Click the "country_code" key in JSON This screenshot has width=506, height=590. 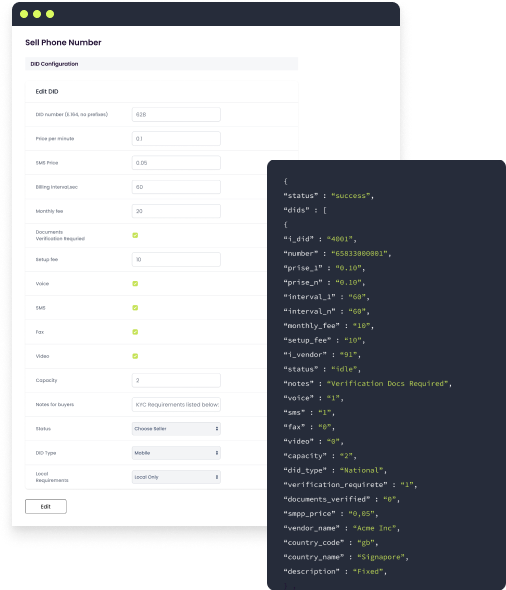click(314, 543)
